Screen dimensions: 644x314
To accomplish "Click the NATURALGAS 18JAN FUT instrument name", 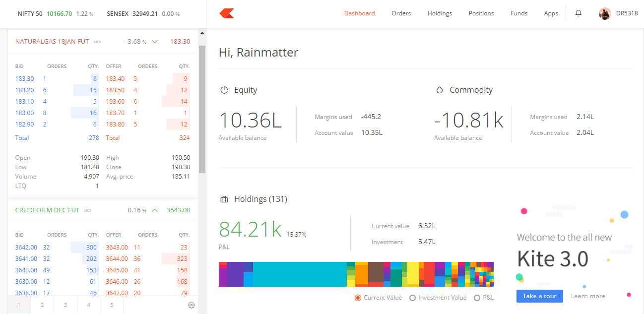I will (x=52, y=42).
